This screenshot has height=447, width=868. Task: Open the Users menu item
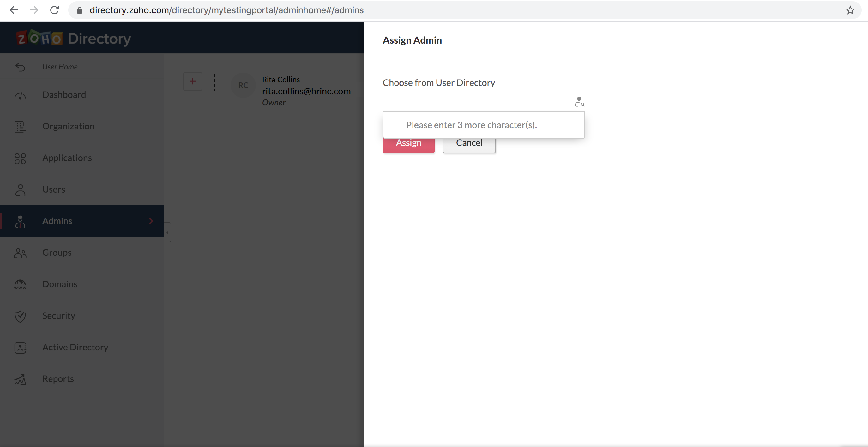pyautogui.click(x=54, y=189)
